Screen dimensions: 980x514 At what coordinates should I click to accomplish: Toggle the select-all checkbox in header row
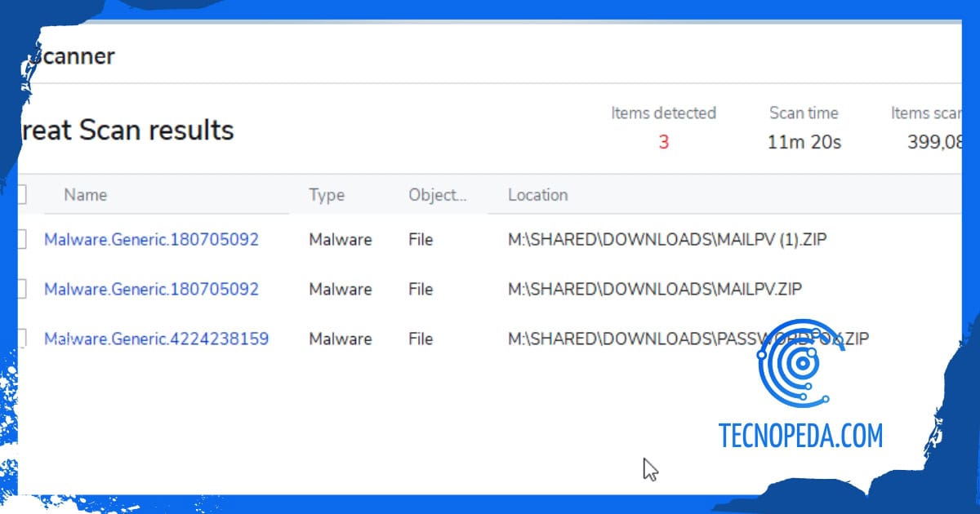[21, 194]
